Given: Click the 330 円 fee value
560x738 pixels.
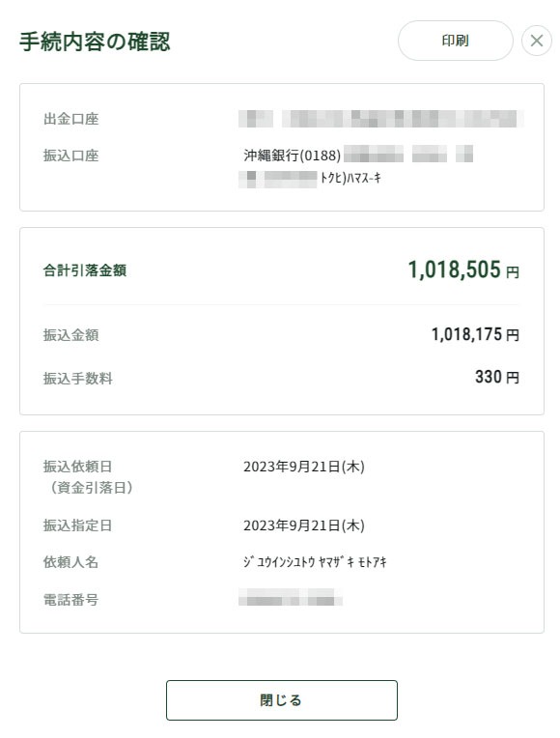Looking at the screenshot, I should 497,377.
